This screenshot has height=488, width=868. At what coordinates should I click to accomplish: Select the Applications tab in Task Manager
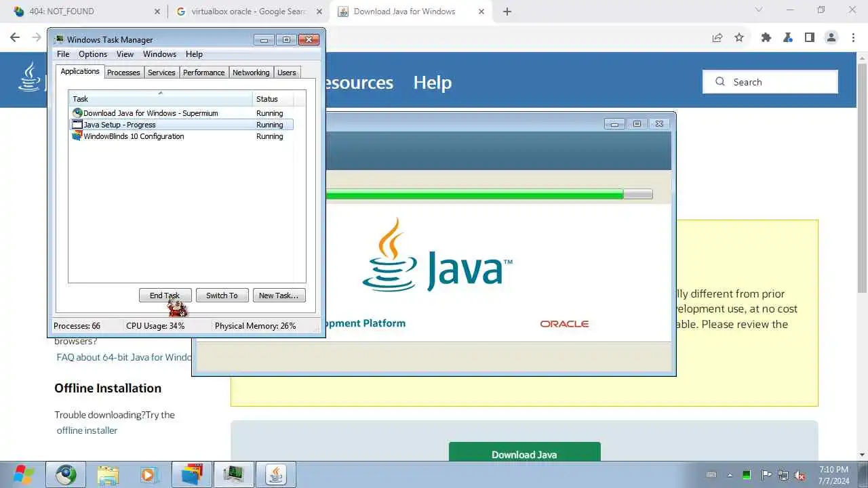[80, 72]
